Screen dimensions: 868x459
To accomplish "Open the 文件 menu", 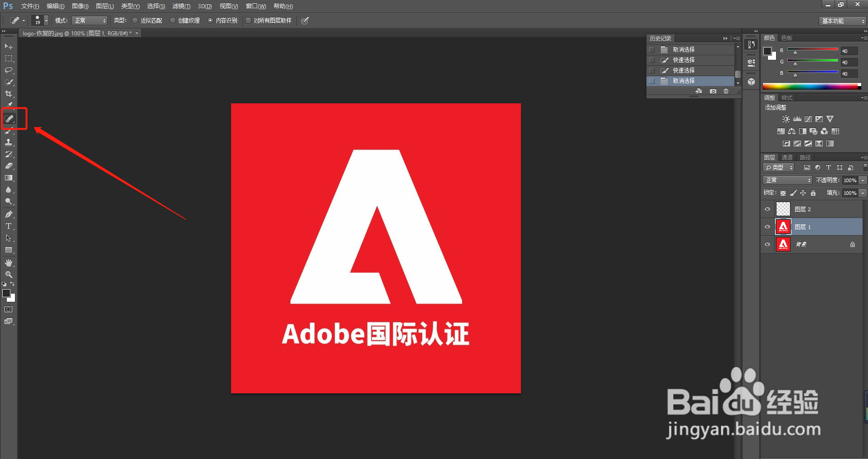I will click(x=30, y=6).
